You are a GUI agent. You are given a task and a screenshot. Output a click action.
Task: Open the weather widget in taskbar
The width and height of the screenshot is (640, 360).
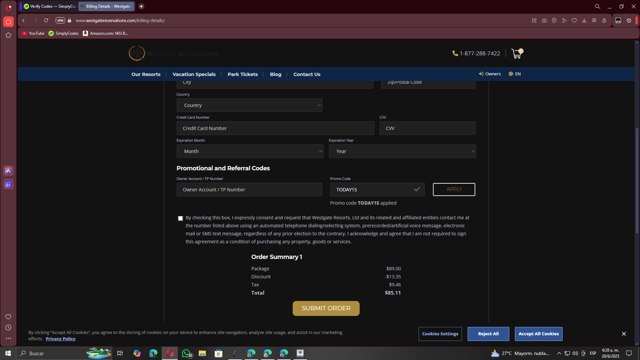point(520,353)
